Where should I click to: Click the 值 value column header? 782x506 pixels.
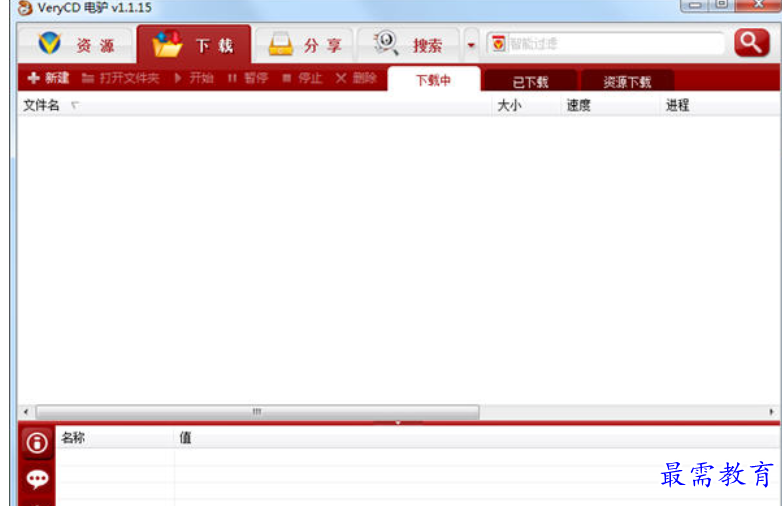[x=477, y=438]
